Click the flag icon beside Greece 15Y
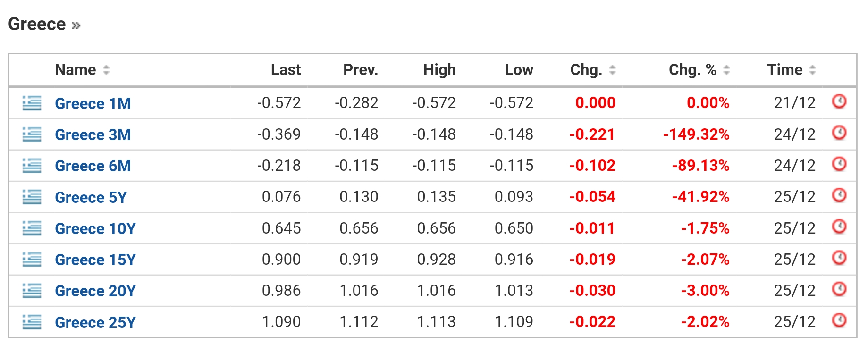868x344 pixels. click(x=32, y=259)
